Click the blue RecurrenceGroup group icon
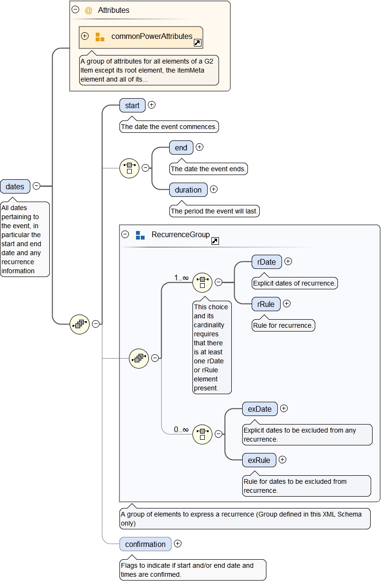 [x=140, y=235]
